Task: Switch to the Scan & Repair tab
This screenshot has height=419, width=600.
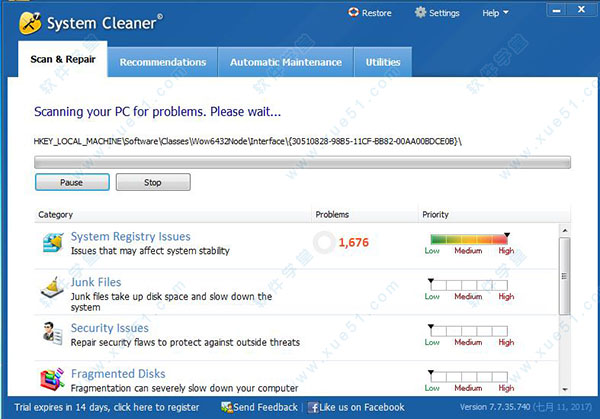Action: tap(63, 59)
